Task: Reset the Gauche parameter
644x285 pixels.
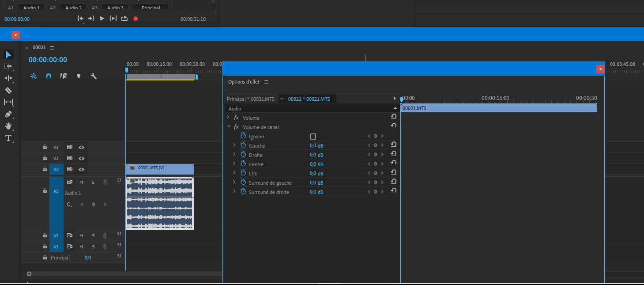Action: point(393,144)
